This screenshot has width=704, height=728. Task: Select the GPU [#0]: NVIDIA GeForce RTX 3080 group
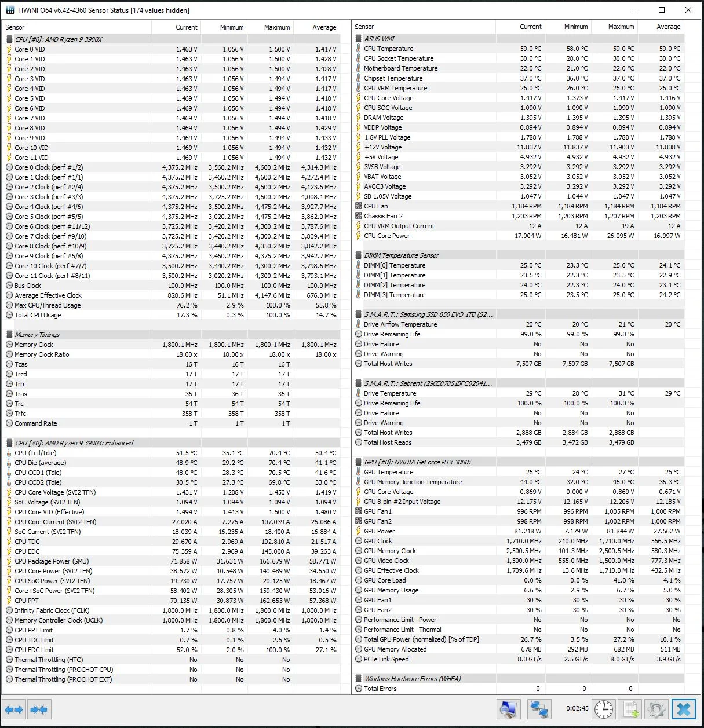[x=519, y=462]
